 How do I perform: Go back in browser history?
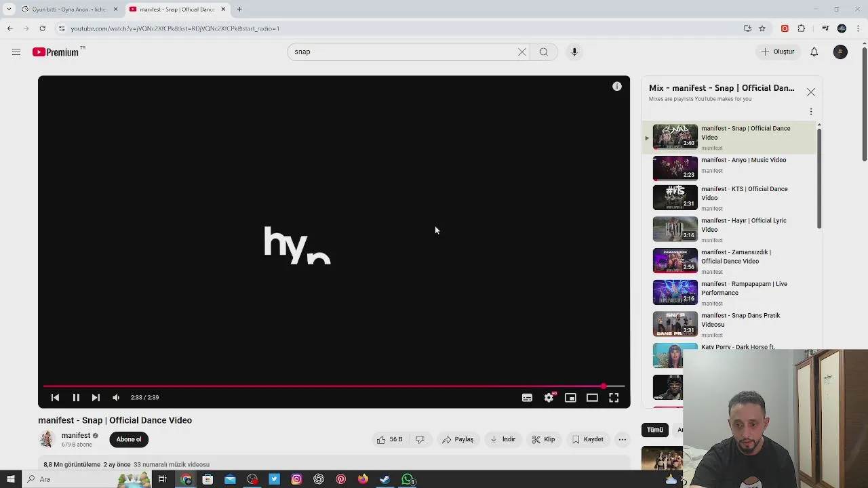(10, 28)
